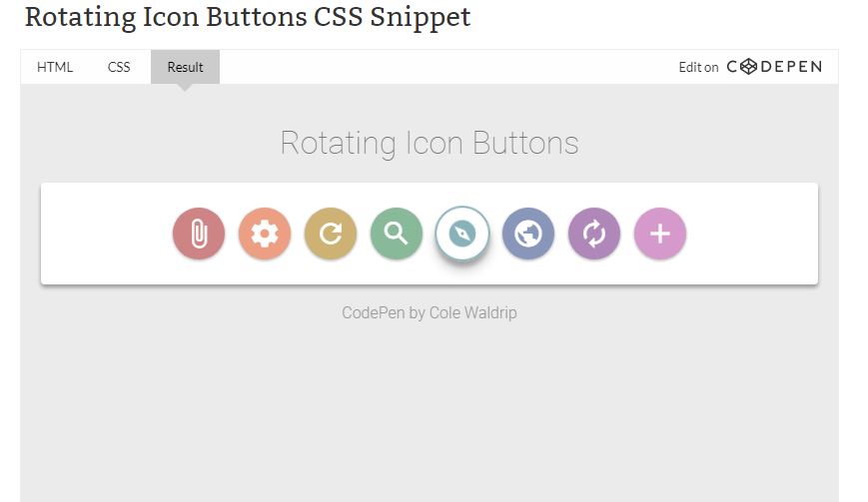Click the blue globe button
868x502 pixels.
click(x=528, y=234)
